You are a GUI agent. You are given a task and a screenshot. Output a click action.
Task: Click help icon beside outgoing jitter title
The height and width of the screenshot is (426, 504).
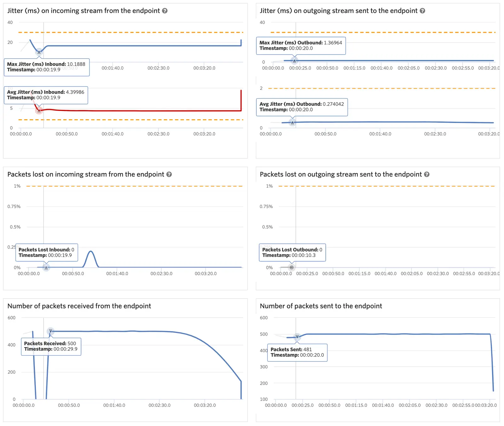422,11
